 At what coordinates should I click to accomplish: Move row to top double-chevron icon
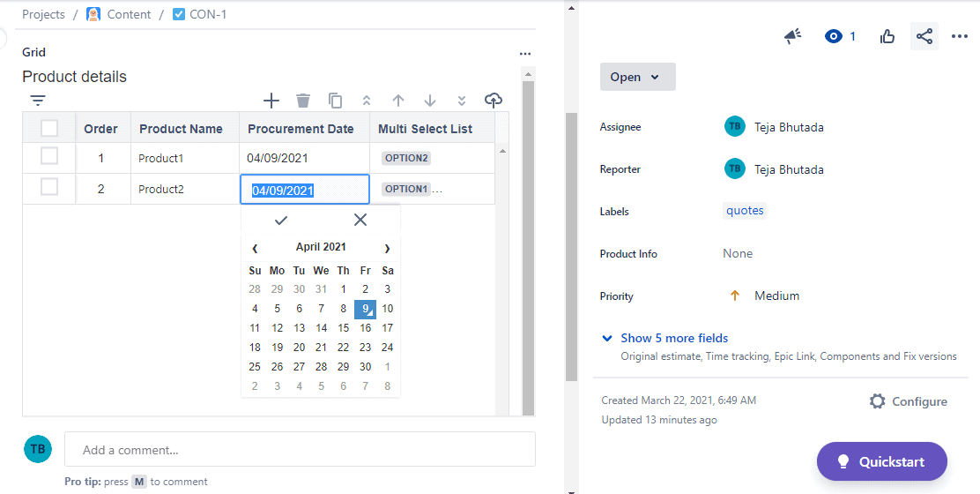click(x=367, y=100)
